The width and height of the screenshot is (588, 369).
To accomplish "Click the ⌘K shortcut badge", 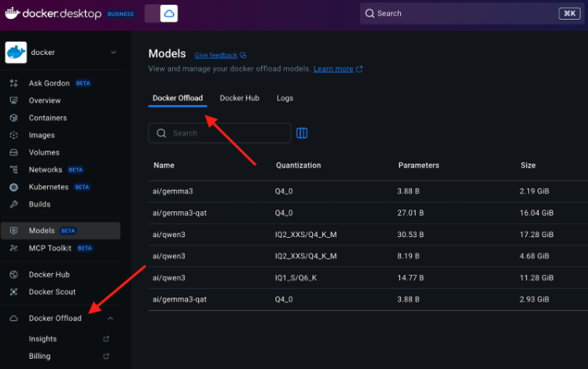I will click(570, 13).
